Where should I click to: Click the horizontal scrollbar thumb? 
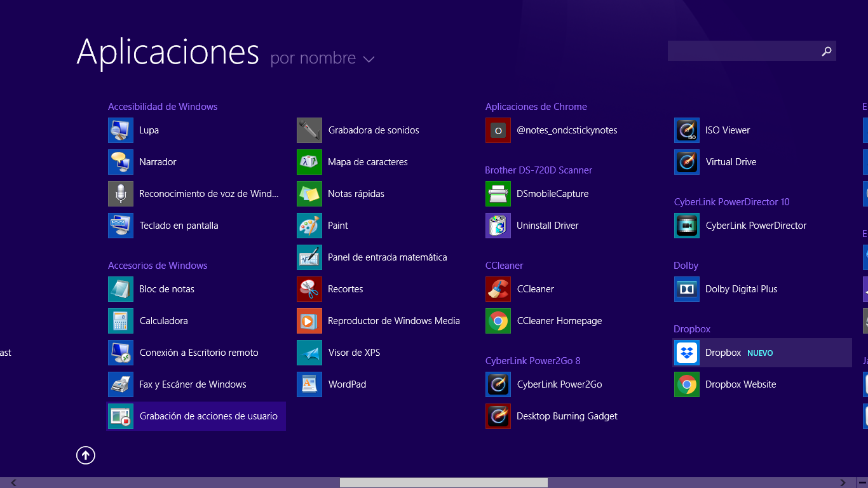pos(444,483)
